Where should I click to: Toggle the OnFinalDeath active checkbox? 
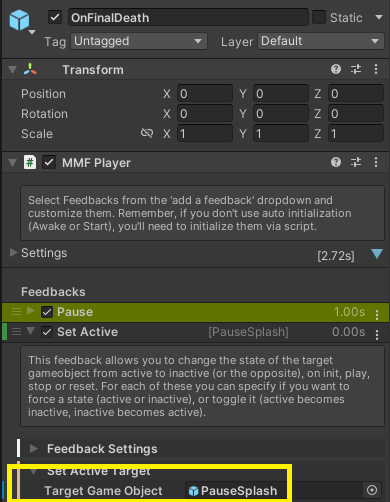click(55, 17)
